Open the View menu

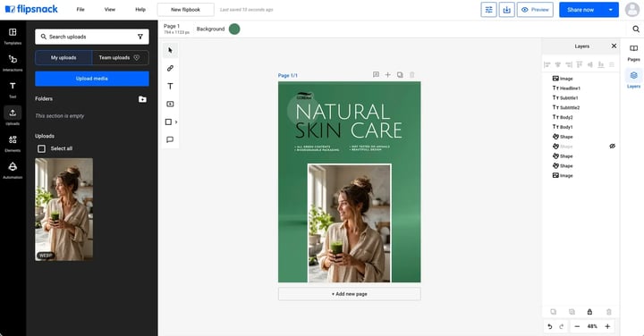(x=110, y=10)
